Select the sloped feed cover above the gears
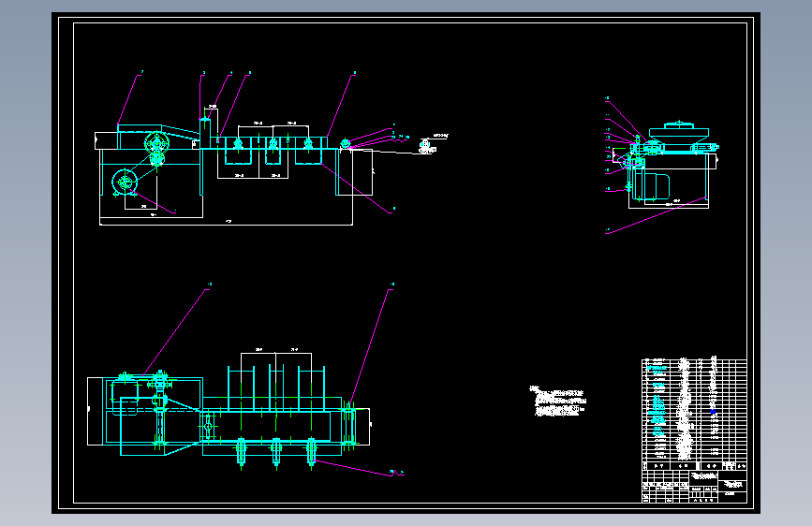Screen dimensions: 812x526 (158, 131)
